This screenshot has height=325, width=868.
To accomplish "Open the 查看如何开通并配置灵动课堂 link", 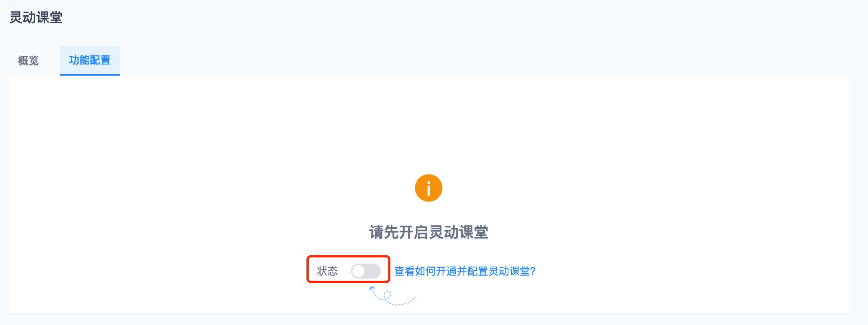I will (x=465, y=271).
